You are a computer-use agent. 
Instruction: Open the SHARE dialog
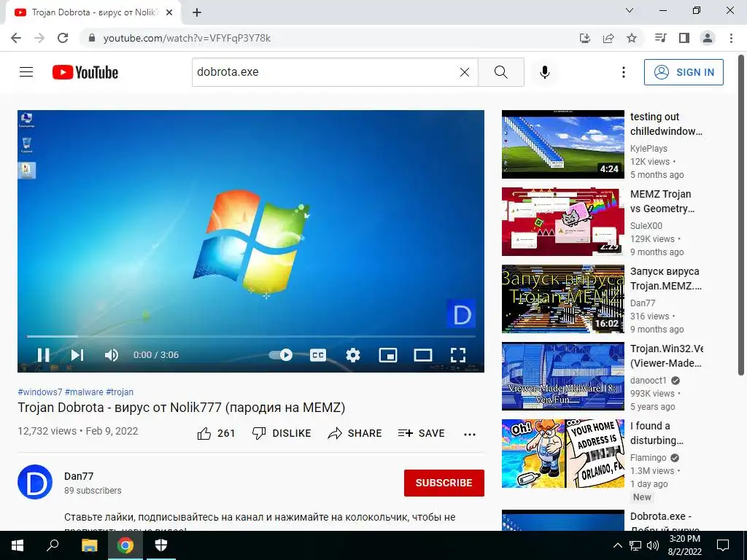(355, 433)
